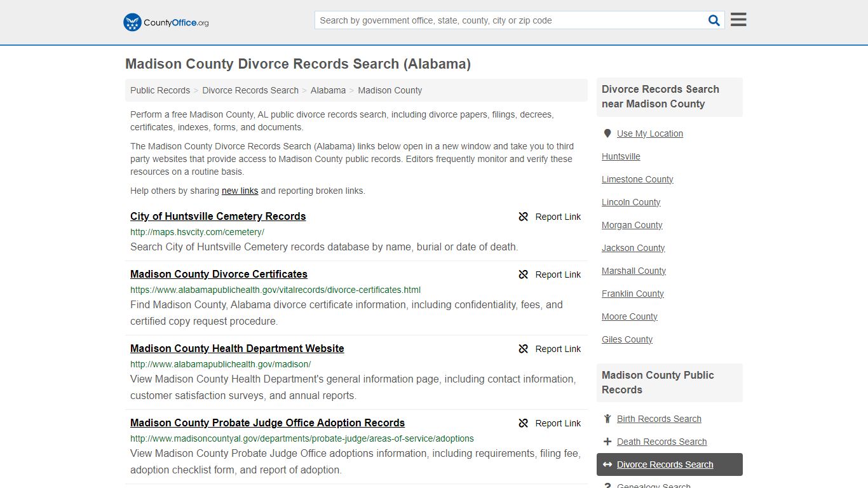Click the Divorce Records Search arrows icon

607,464
